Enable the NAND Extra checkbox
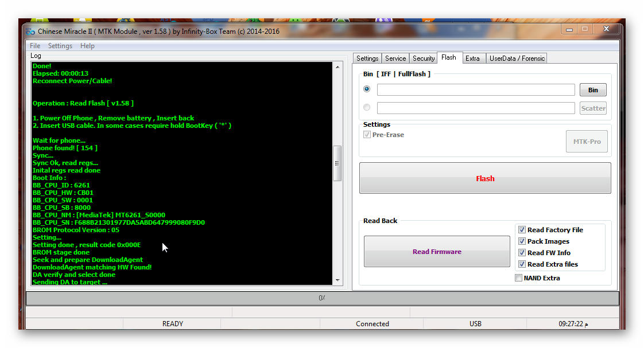Viewport: 644px width, 348px height. 519,278
